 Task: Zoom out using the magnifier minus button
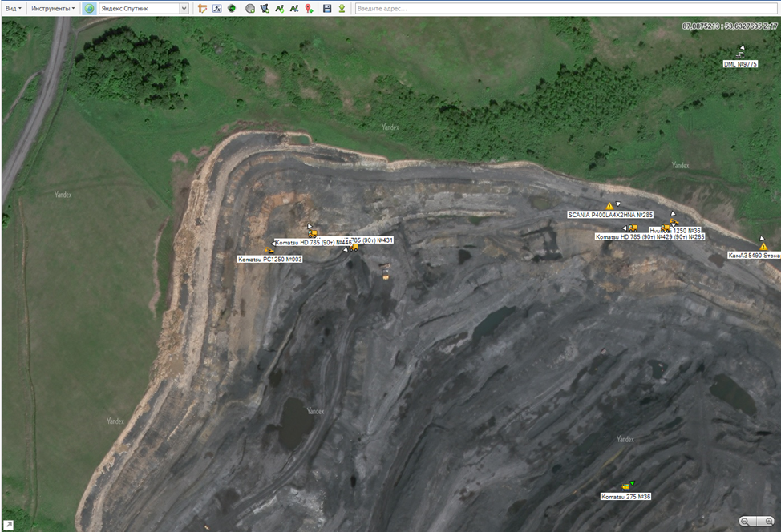pos(746,522)
